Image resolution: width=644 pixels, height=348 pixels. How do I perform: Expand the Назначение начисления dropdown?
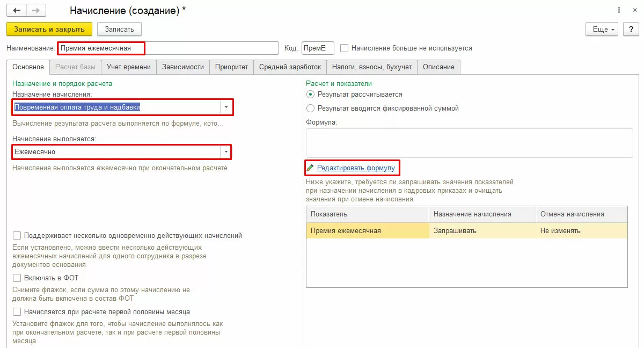pos(226,107)
